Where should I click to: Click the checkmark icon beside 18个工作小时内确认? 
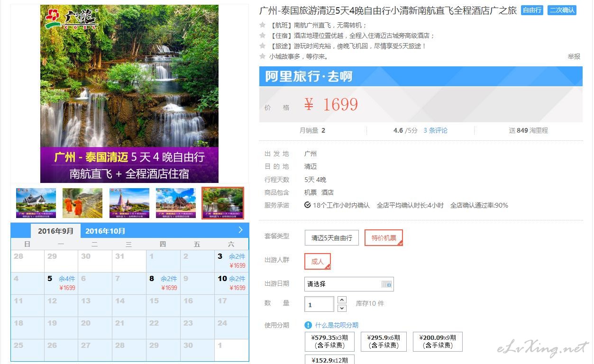point(308,205)
